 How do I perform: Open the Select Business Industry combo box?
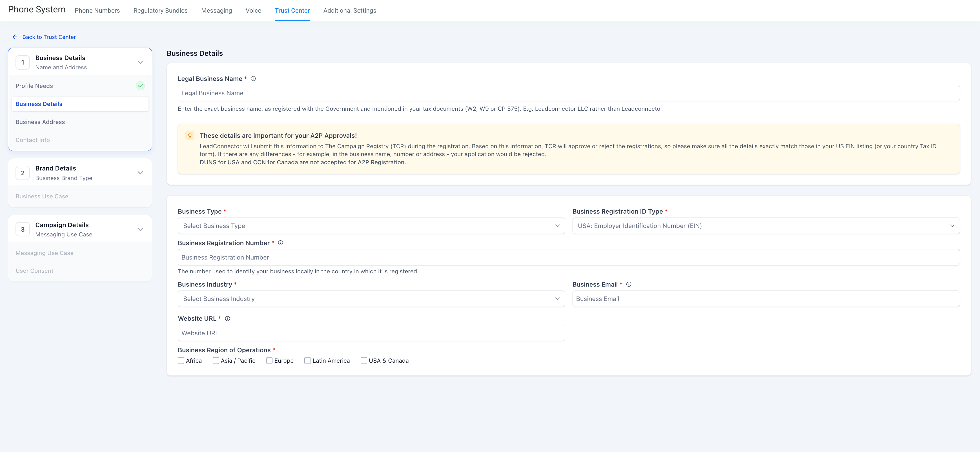click(x=371, y=299)
